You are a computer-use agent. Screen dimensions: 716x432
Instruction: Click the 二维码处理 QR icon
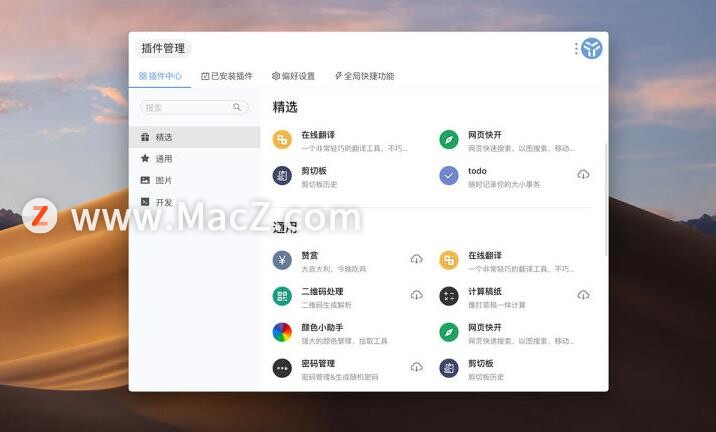tap(282, 296)
